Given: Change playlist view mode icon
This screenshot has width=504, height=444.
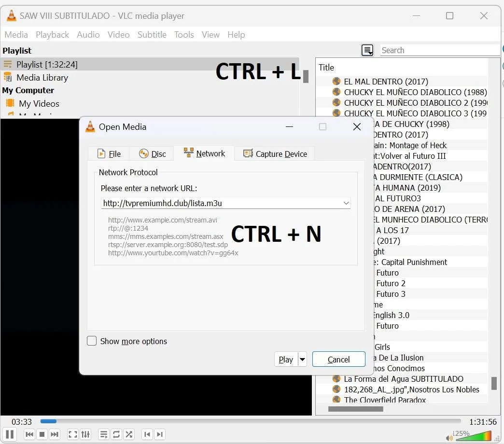Looking at the screenshot, I should 367,50.
